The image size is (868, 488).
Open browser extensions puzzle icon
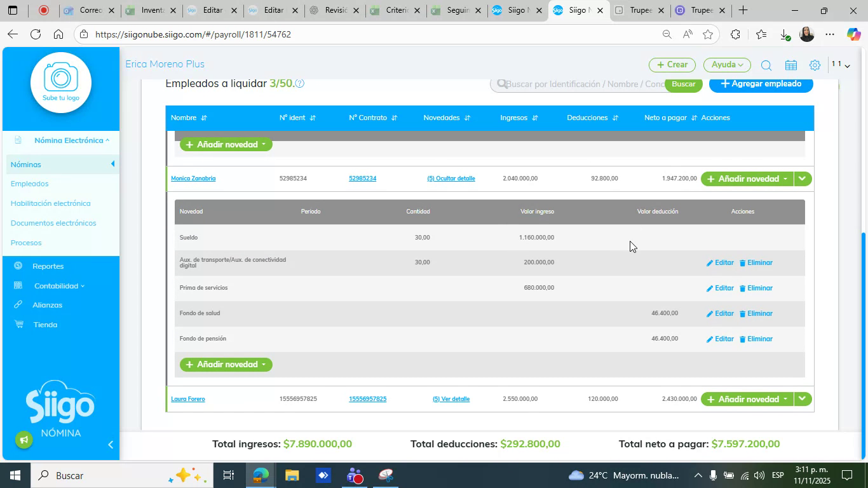pos(735,34)
